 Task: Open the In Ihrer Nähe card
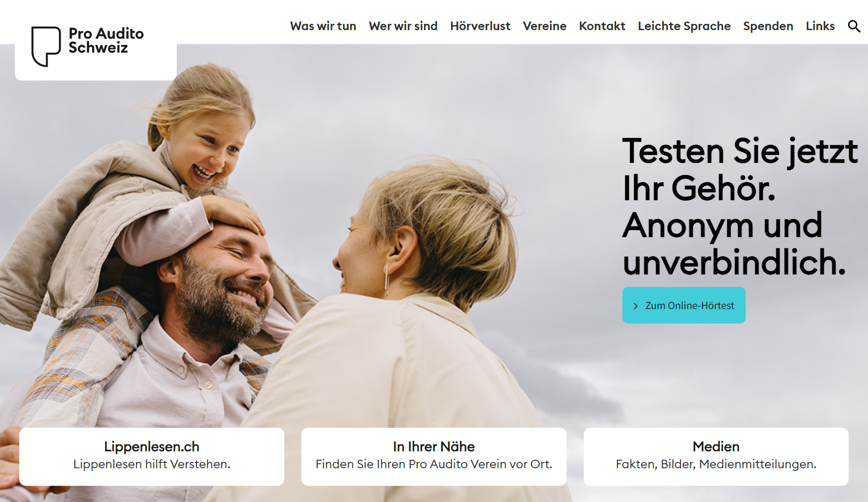pyautogui.click(x=434, y=456)
